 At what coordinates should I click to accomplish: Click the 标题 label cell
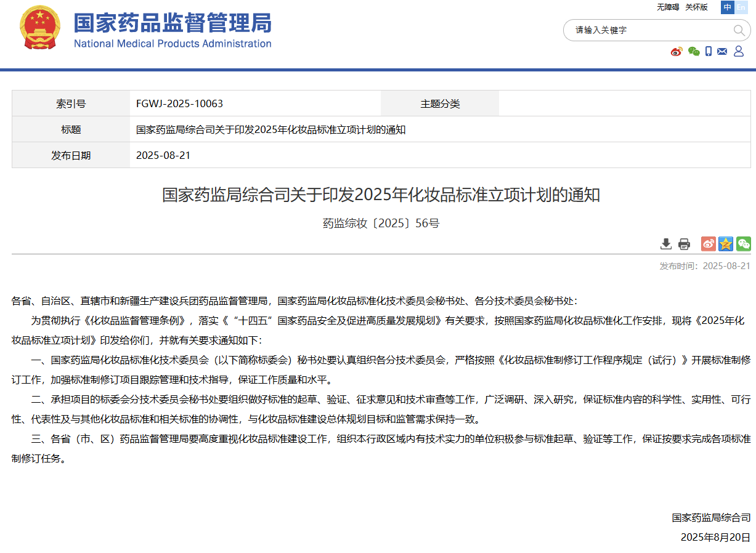point(71,129)
